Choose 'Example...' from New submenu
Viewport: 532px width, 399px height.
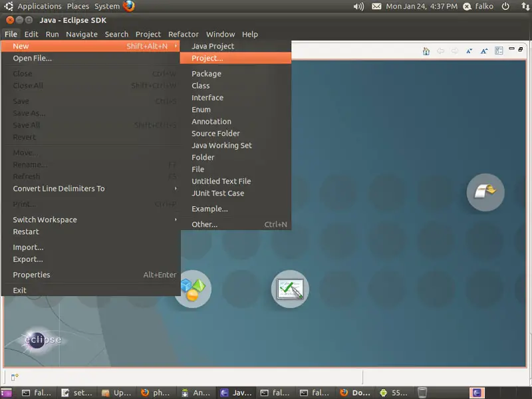coord(236,209)
